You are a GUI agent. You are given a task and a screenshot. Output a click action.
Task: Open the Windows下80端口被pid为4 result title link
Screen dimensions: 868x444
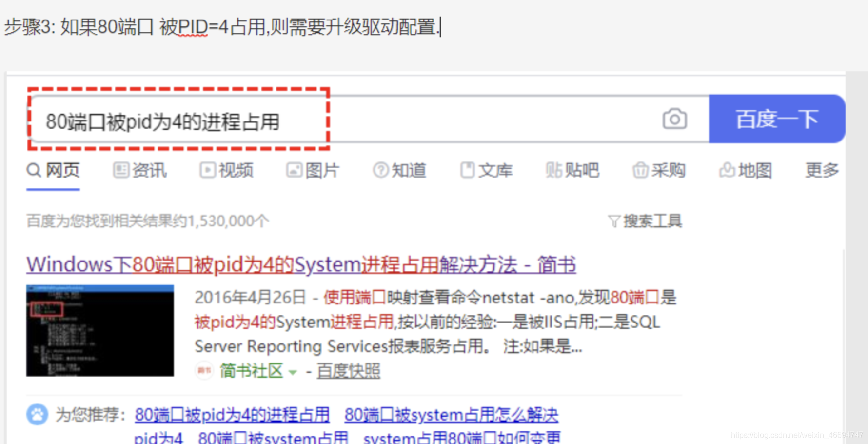pyautogui.click(x=301, y=265)
